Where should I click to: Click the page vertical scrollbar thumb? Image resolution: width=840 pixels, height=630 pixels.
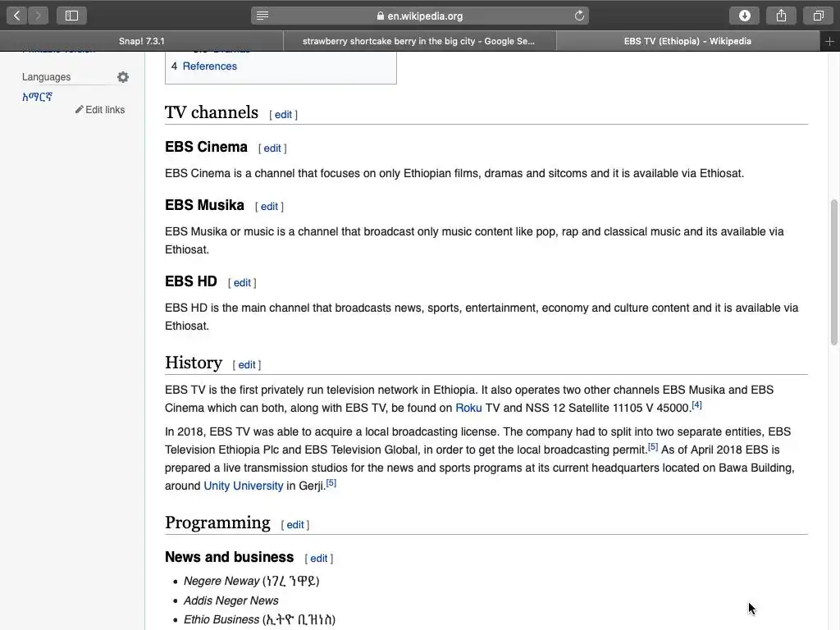tap(833, 272)
